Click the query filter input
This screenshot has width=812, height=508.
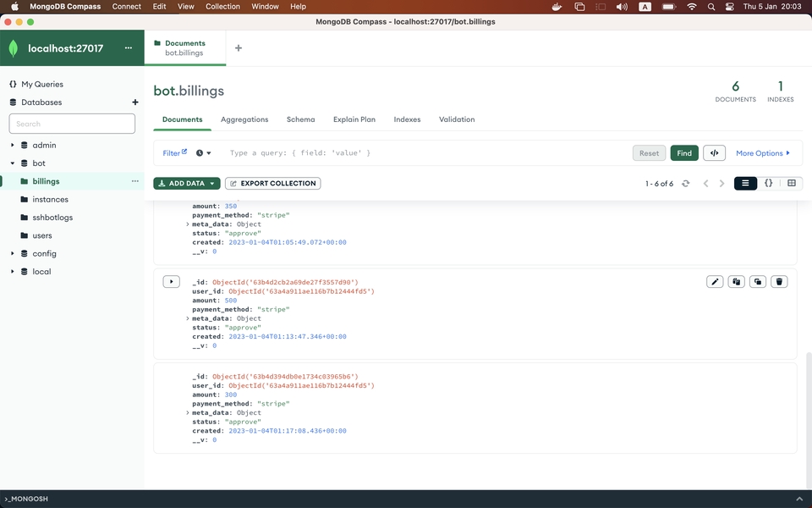428,153
